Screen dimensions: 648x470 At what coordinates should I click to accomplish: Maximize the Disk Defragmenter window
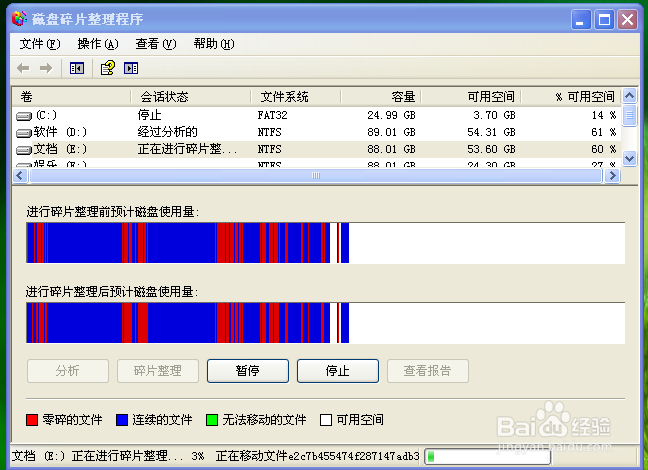(x=604, y=19)
